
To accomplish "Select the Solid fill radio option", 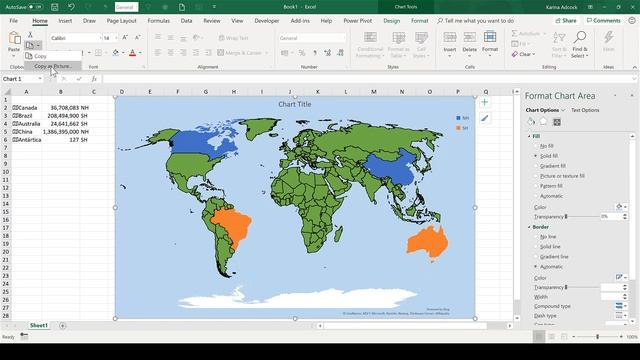I will (x=536, y=156).
